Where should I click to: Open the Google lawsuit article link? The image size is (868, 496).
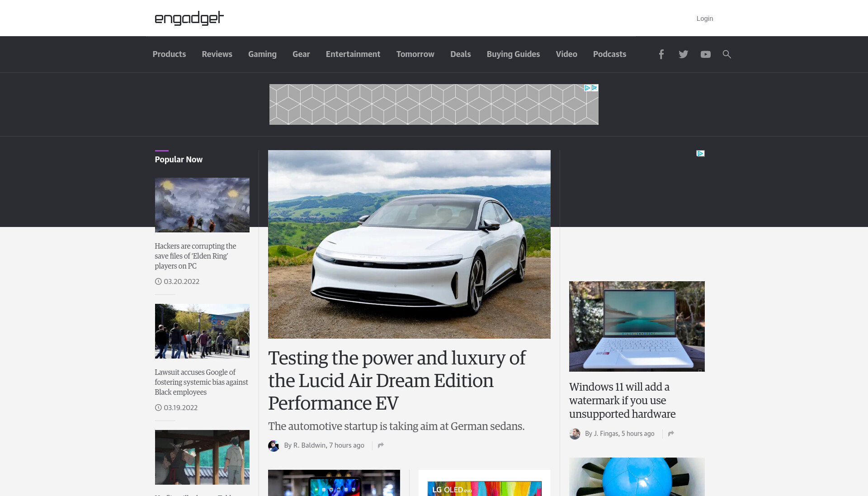[x=201, y=382]
